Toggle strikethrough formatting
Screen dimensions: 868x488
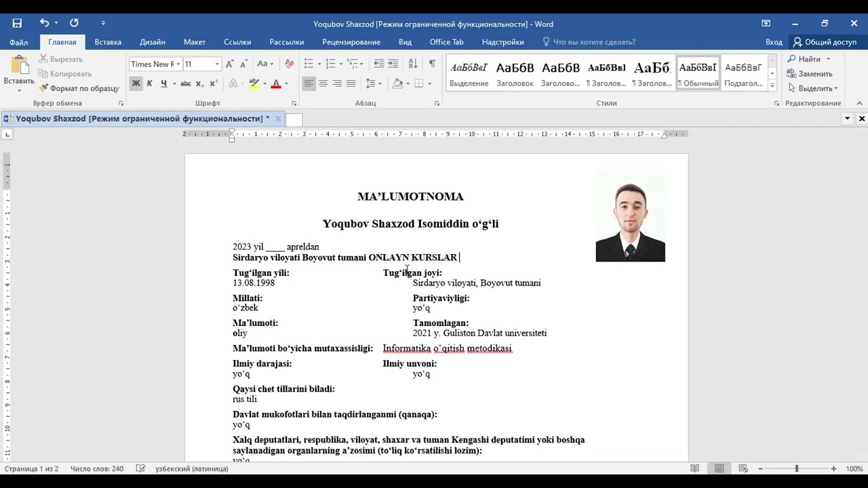pyautogui.click(x=185, y=83)
